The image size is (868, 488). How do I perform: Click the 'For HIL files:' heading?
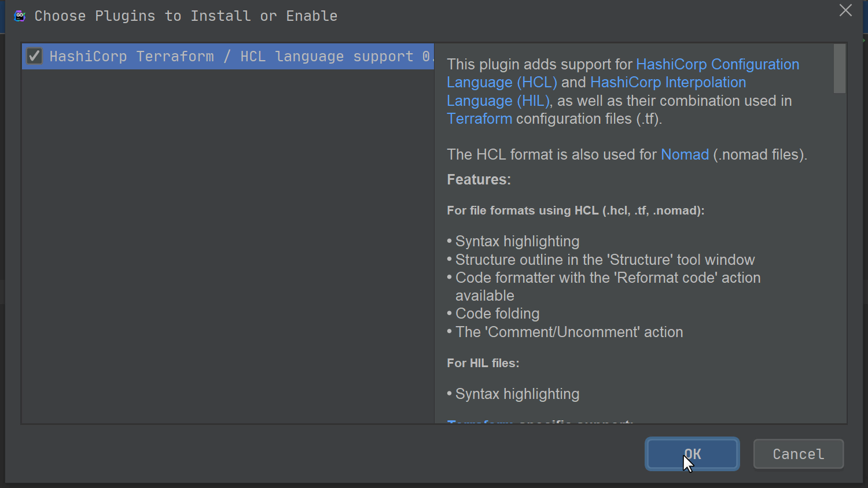coord(483,363)
